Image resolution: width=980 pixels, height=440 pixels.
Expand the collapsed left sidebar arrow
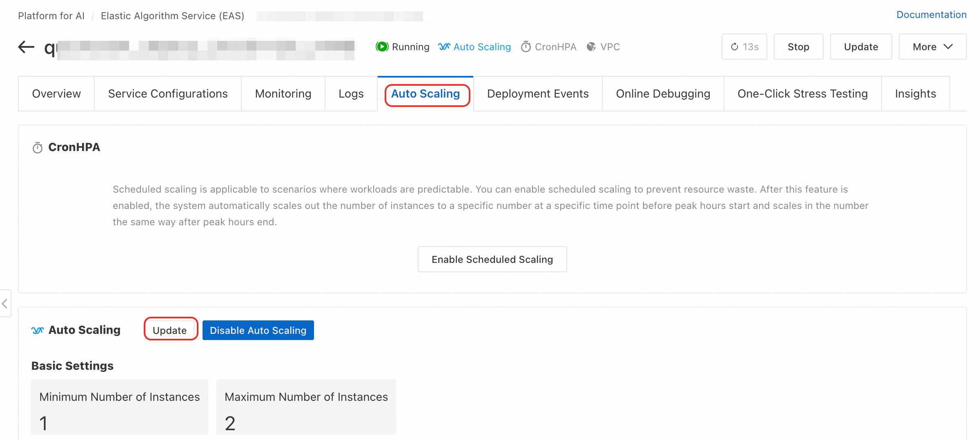click(5, 303)
